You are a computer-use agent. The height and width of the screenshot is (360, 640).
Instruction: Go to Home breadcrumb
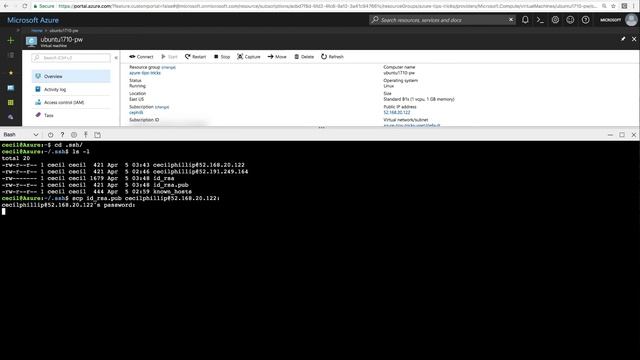click(37, 31)
